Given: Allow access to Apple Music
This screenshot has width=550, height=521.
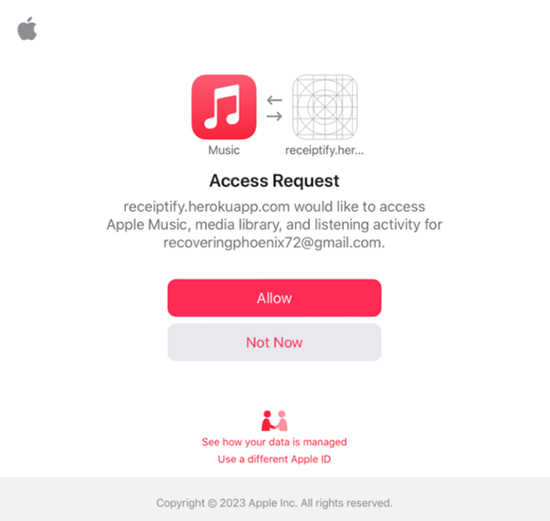Looking at the screenshot, I should coord(274,298).
